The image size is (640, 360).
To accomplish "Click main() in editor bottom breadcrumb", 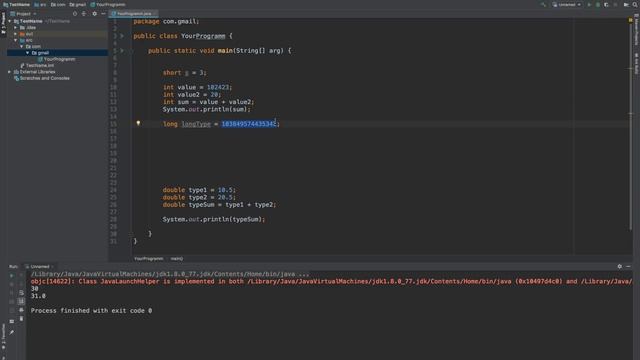I will coord(177,258).
